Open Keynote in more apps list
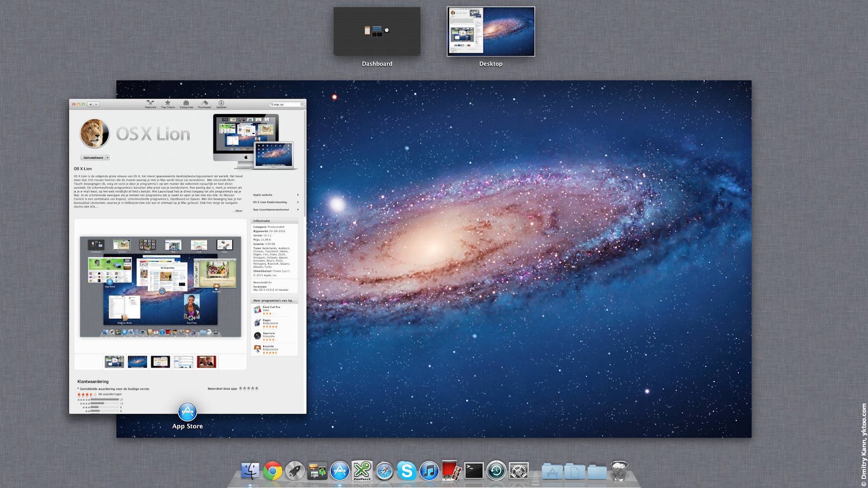868x488 pixels. point(274,349)
